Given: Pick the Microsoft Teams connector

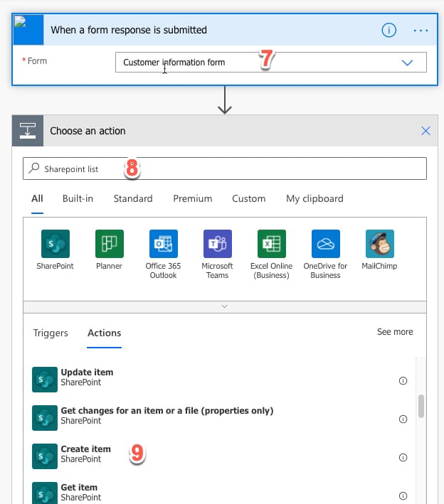Looking at the screenshot, I should pyautogui.click(x=217, y=244).
